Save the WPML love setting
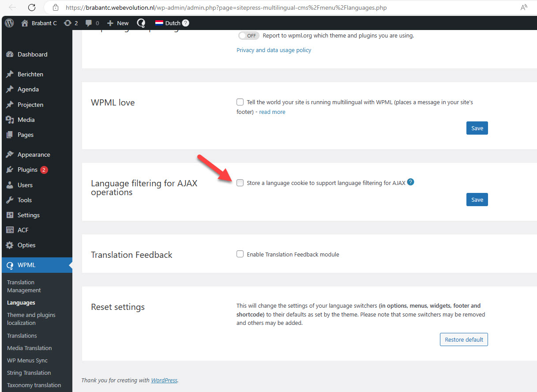This screenshot has width=537, height=392. (477, 128)
